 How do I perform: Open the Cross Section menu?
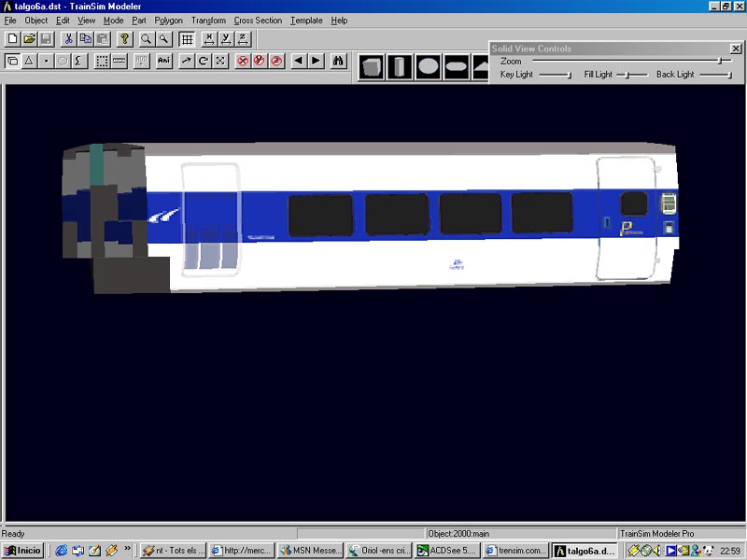click(258, 21)
